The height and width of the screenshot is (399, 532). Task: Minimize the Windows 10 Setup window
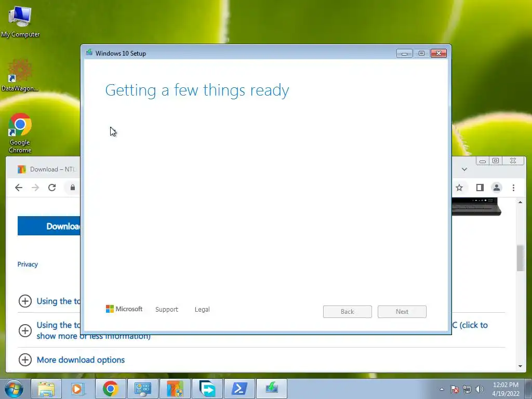point(404,54)
